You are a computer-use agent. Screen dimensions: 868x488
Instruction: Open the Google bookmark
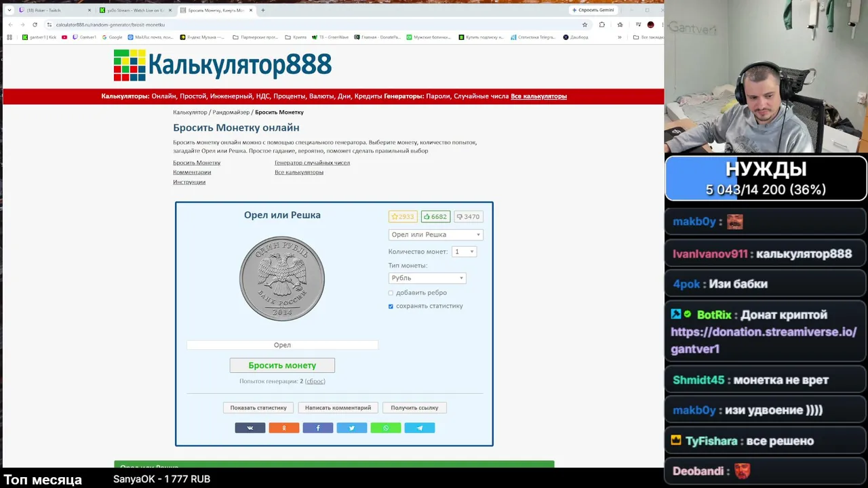point(112,37)
